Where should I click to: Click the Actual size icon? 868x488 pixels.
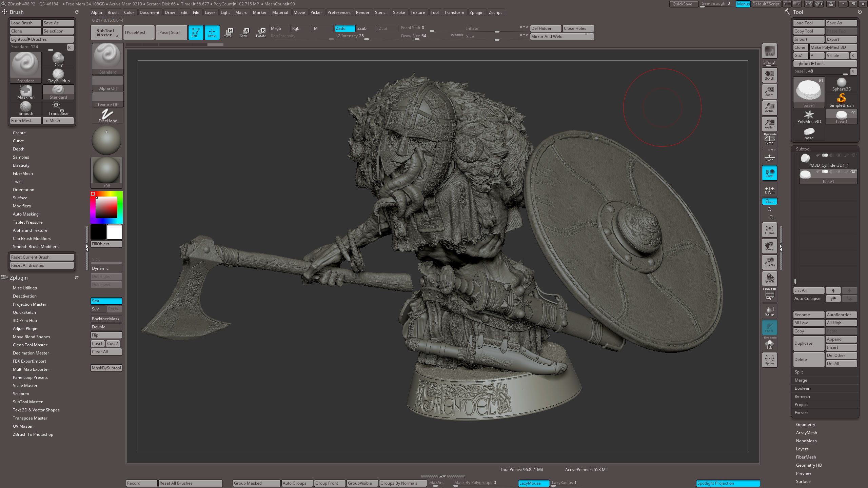[769, 107]
